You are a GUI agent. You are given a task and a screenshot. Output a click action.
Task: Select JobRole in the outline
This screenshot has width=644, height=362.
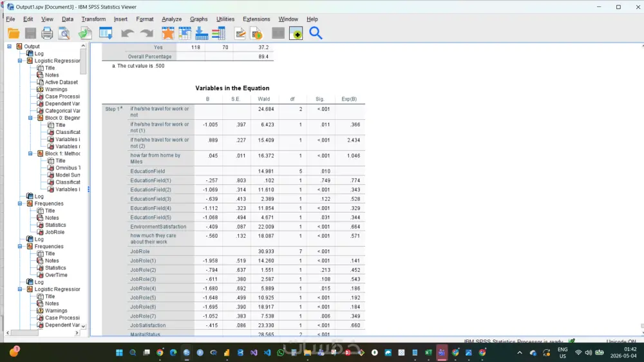(x=55, y=232)
